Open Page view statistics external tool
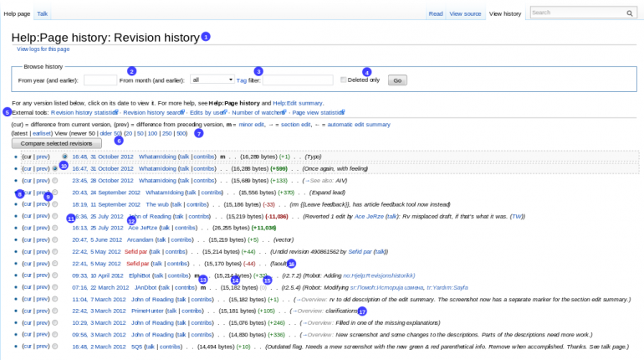This screenshot has width=644, height=360. [319, 112]
